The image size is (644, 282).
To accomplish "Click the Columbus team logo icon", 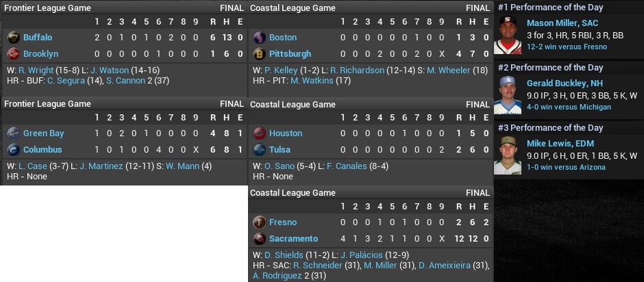I will click(13, 149).
